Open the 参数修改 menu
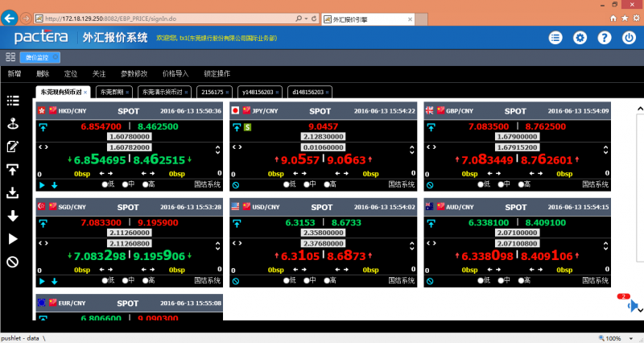Viewport: 644px width, 343px height. pyautogui.click(x=134, y=73)
